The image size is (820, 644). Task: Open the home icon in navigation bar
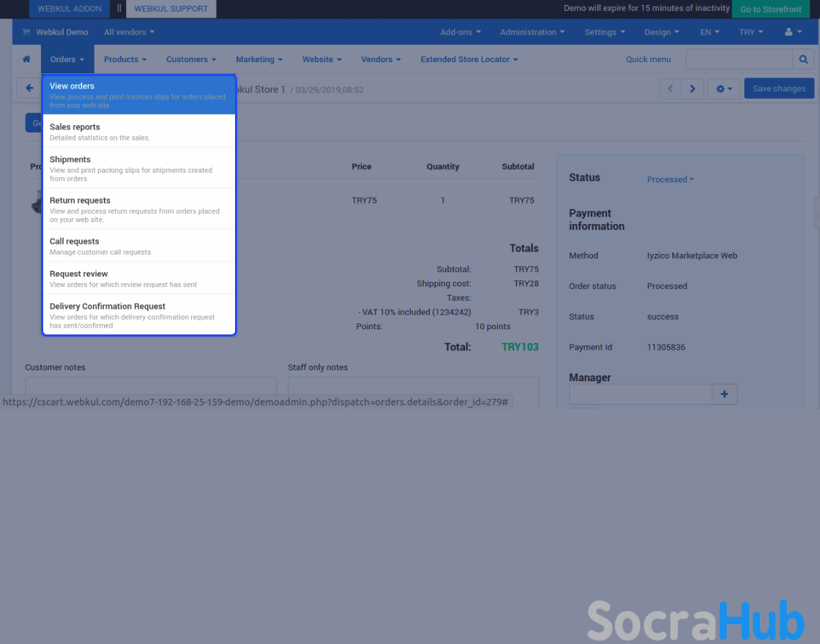26,59
